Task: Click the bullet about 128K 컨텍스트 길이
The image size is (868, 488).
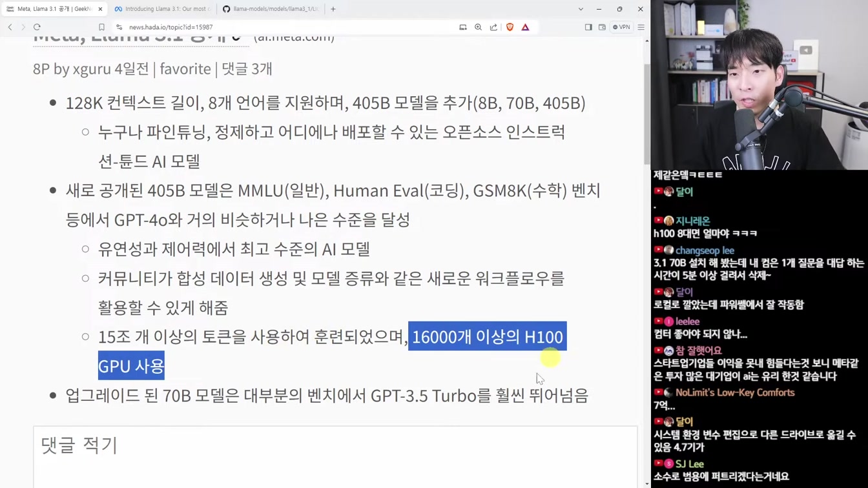Action: pos(325,103)
